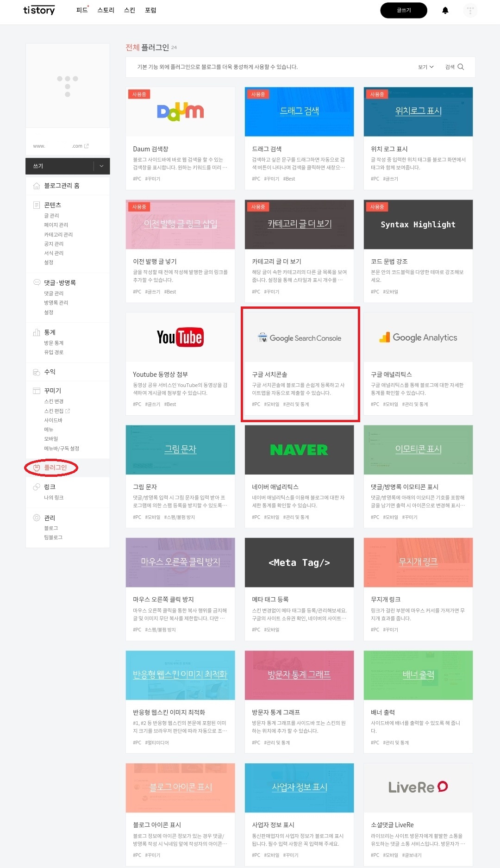Click the 블로그관리 홈 house icon
Viewport: 500px width, 868px height.
point(37,186)
